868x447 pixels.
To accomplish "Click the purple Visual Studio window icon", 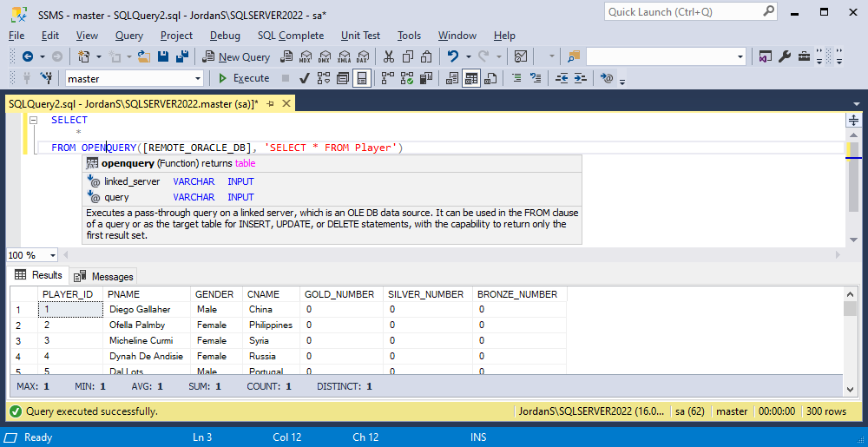I will 766,56.
